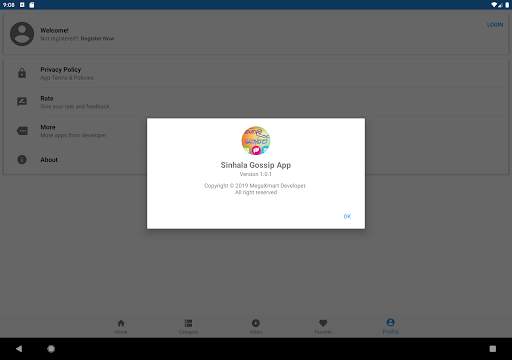Open the Category tab

[188, 326]
